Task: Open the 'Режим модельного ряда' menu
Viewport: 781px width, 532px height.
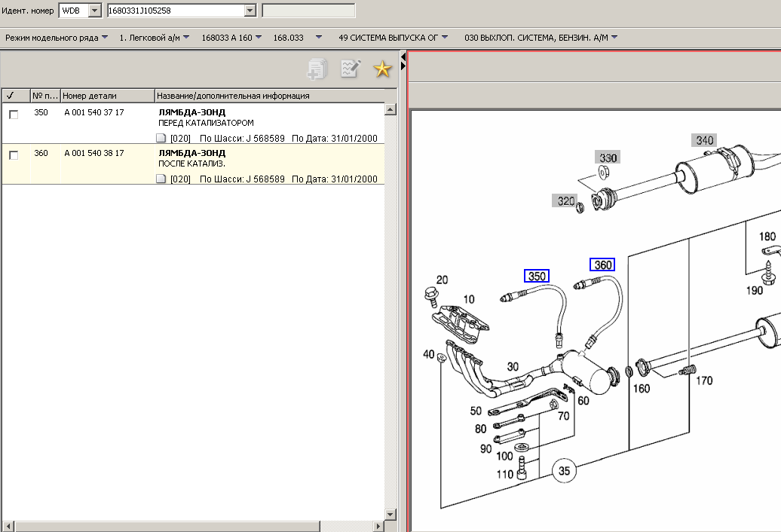Action: point(56,37)
